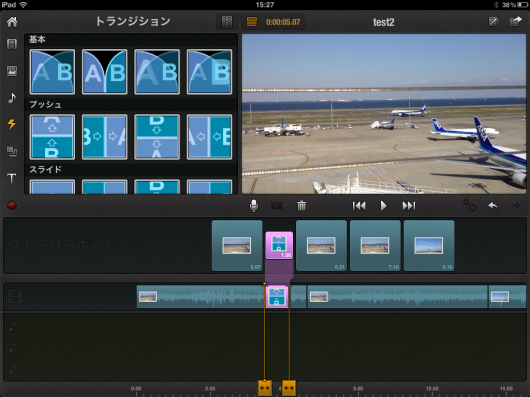Select the push up transition
The height and width of the screenshot is (397, 530).
click(x=52, y=137)
